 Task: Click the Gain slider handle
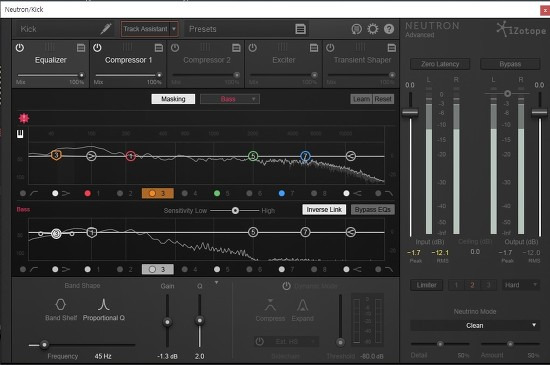point(167,322)
